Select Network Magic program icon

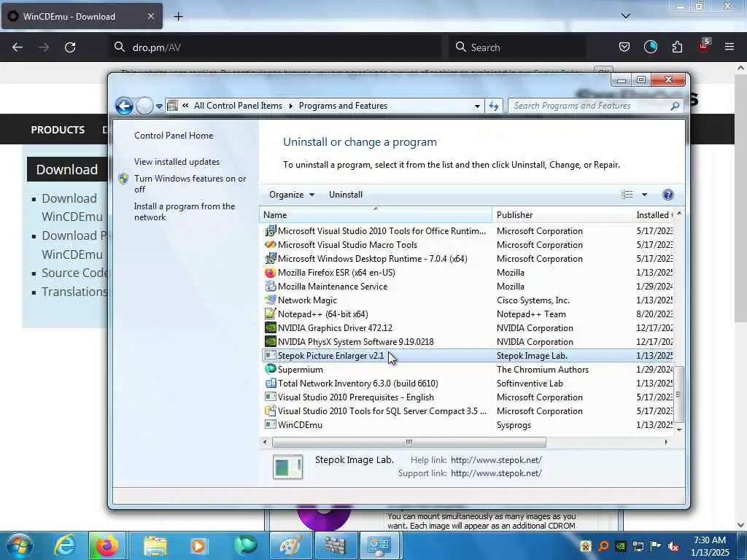270,300
